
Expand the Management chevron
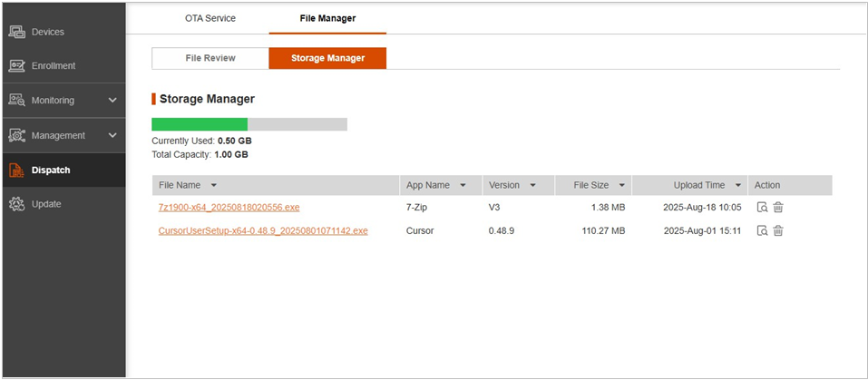tap(112, 135)
